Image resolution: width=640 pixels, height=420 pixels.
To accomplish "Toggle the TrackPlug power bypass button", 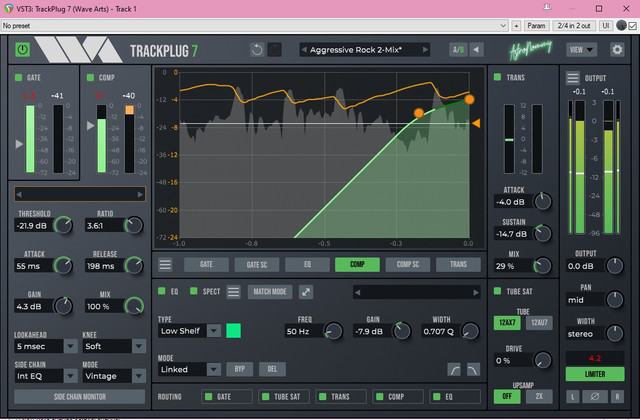I will [22, 50].
